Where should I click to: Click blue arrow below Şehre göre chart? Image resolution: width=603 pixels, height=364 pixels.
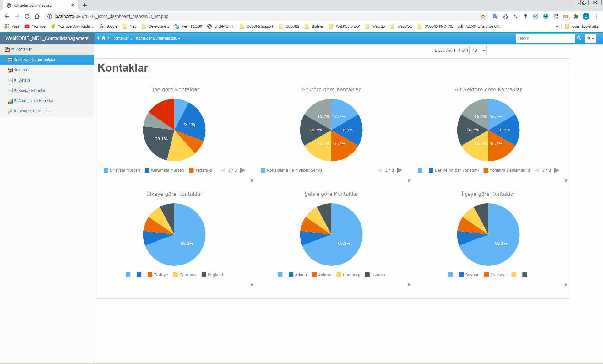[409, 285]
